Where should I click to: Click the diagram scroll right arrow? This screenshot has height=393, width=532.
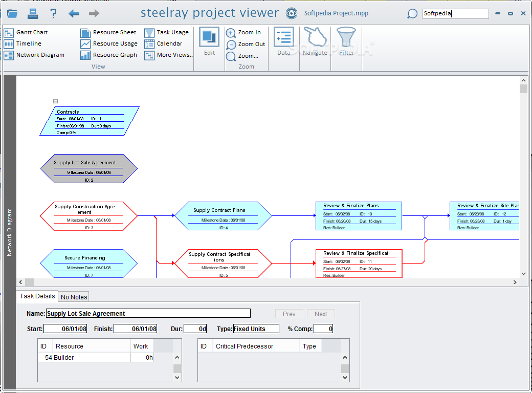click(515, 282)
